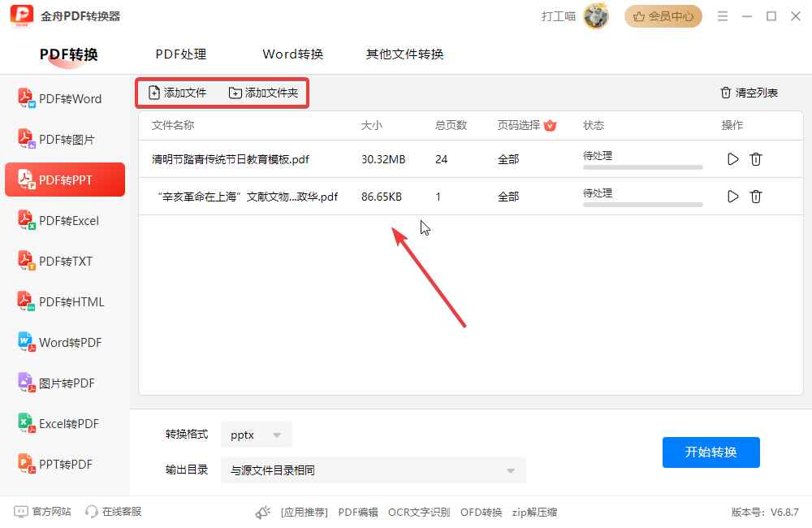812x528 pixels.
Task: Change page selection 全部 for first file
Action: click(x=508, y=159)
